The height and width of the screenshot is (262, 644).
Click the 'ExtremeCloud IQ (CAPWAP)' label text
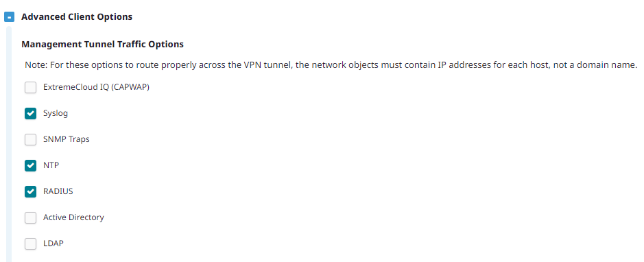96,88
